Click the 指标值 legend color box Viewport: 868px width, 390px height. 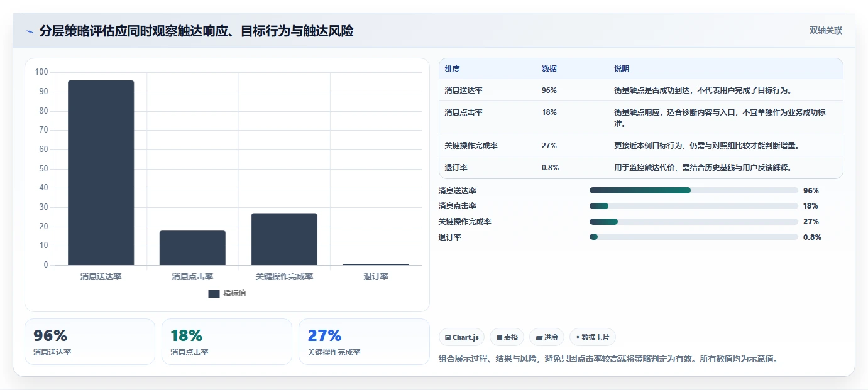(x=214, y=293)
